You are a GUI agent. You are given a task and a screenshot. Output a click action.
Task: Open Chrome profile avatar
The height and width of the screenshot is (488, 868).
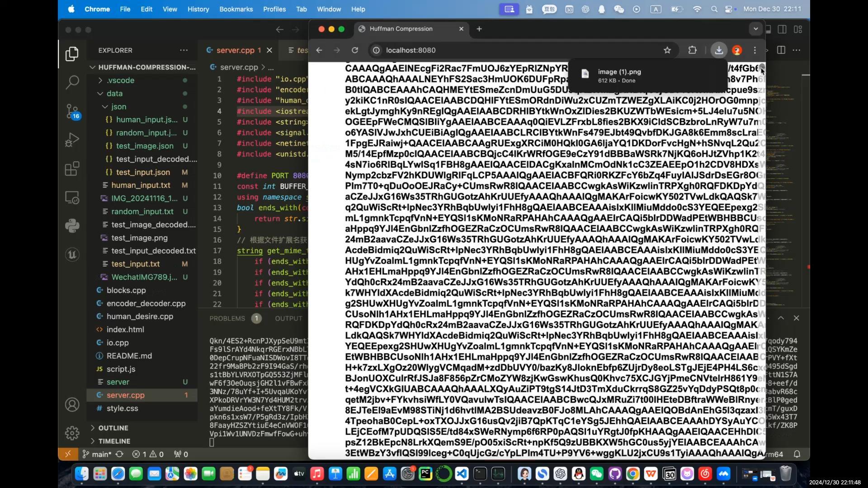737,50
